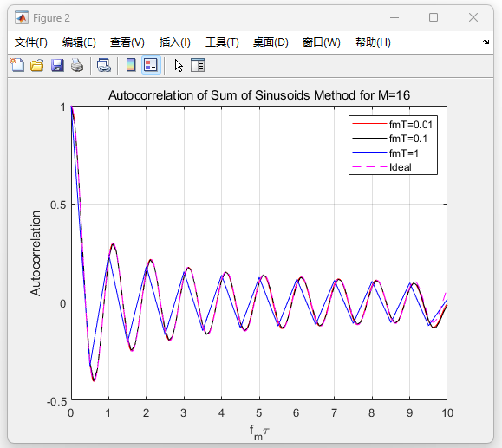This screenshot has height=448, width=502.
Task: Click the Link Plot toolbar icon
Action: click(x=104, y=65)
